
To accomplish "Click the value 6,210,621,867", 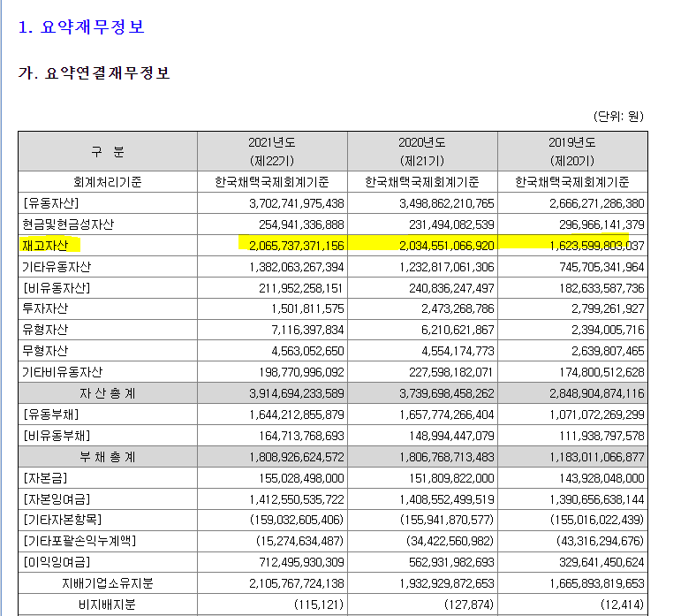I will coord(458,330).
